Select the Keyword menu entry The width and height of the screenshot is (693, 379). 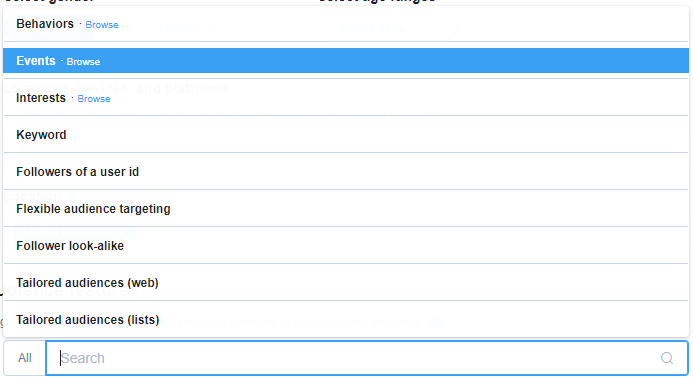pyautogui.click(x=346, y=135)
